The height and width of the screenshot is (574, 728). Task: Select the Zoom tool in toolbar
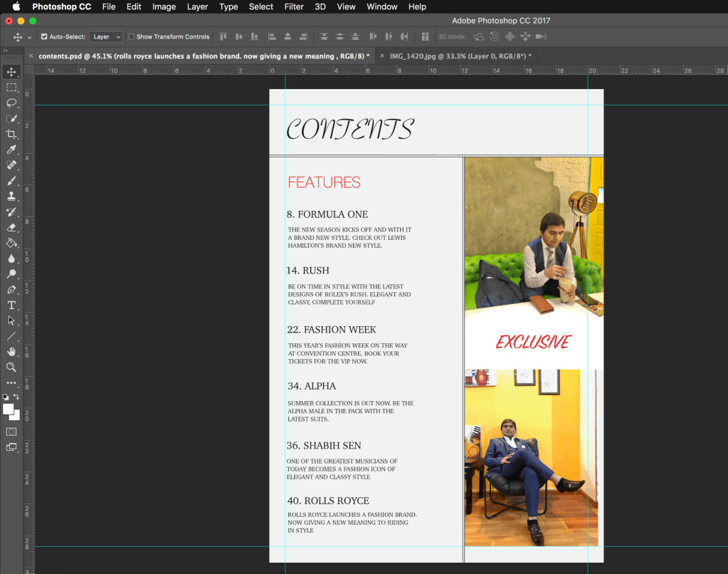pyautogui.click(x=11, y=367)
